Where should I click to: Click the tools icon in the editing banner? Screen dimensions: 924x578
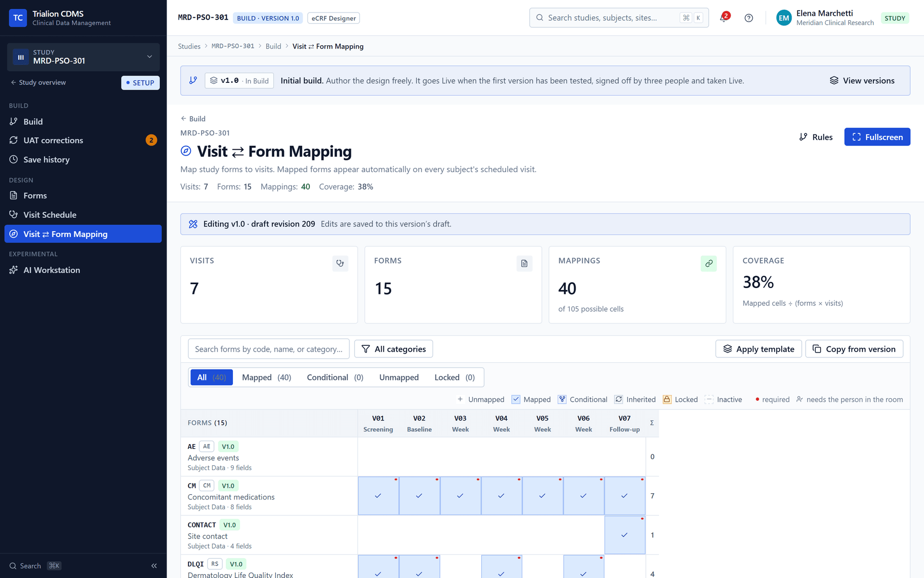193,224
